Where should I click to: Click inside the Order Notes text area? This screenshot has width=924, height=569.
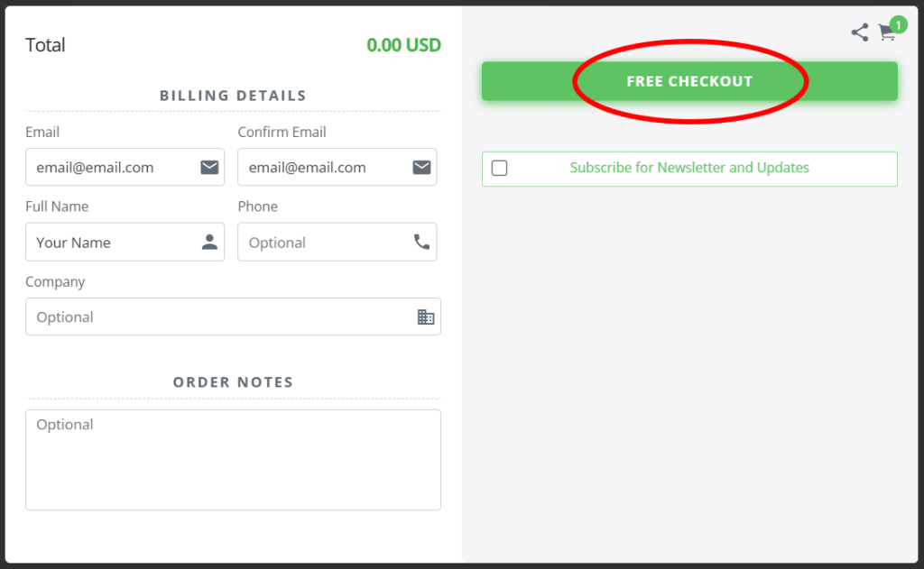point(233,460)
